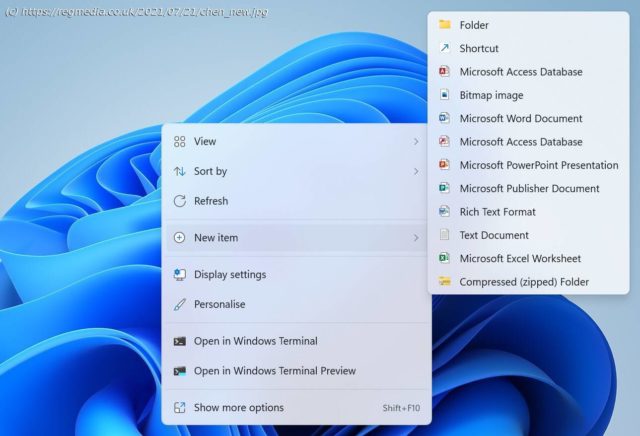The width and height of the screenshot is (640, 436).
Task: Click the Microsoft Word Document icon
Action: click(444, 118)
